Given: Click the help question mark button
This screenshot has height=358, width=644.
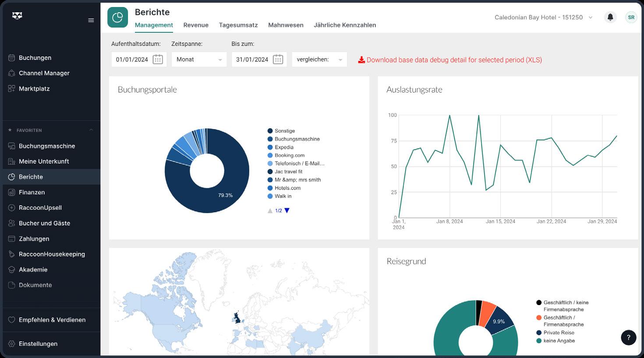Looking at the screenshot, I should (628, 337).
